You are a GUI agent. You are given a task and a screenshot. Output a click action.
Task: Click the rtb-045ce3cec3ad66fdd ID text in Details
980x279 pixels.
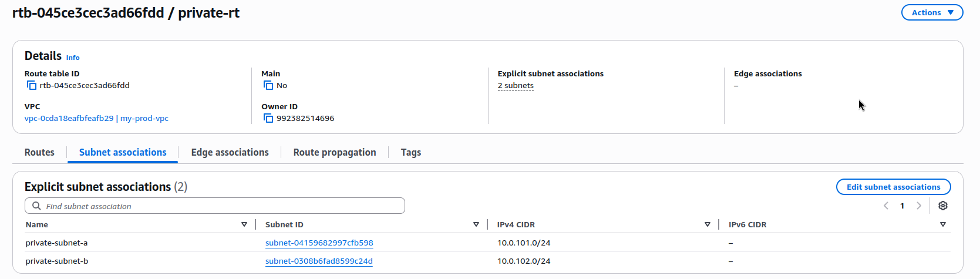click(x=85, y=86)
